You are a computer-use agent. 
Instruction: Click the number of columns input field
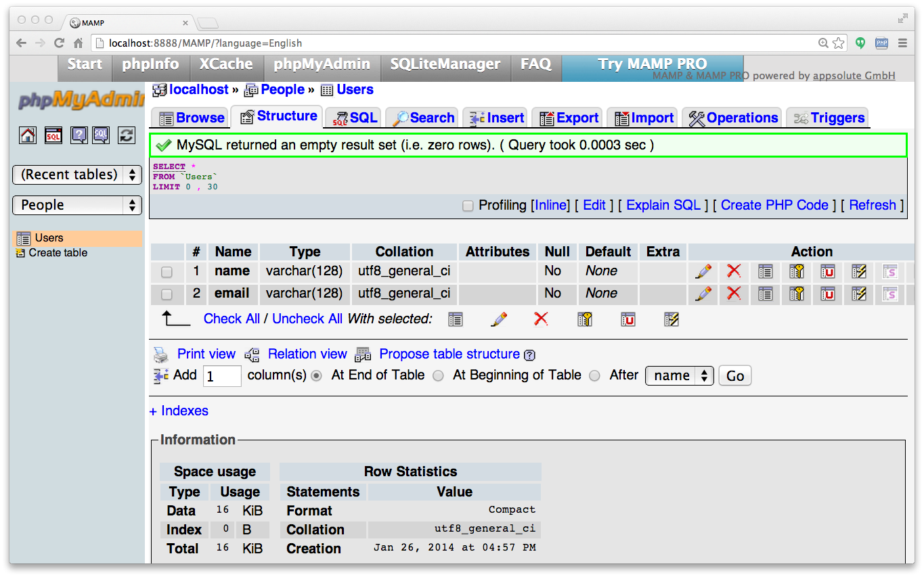(x=222, y=376)
